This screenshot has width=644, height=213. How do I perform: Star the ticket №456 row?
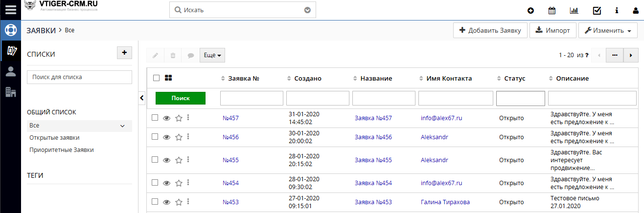pos(179,137)
